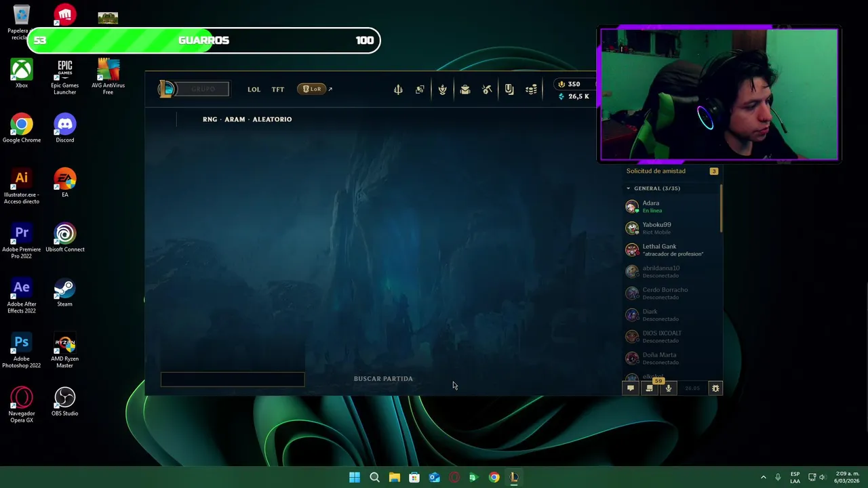
Task: Open Navegador Opera GX shortcut
Action: (22, 405)
